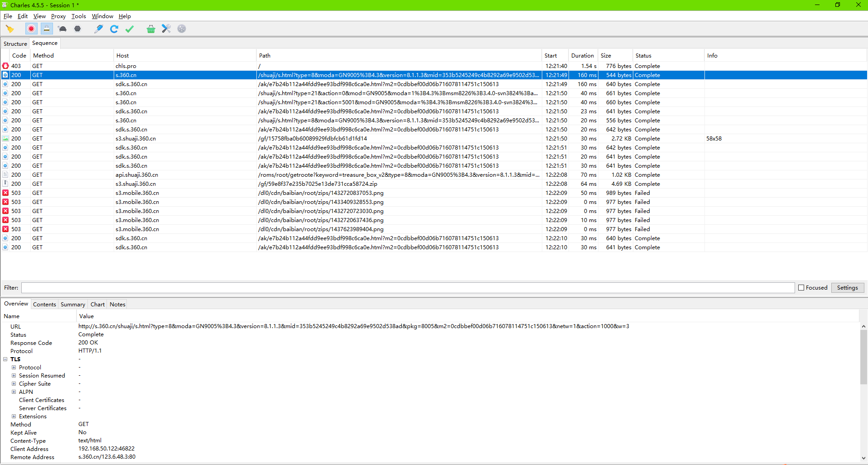The image size is (868, 465).
Task: Expand the Extensions node
Action: coord(14,417)
